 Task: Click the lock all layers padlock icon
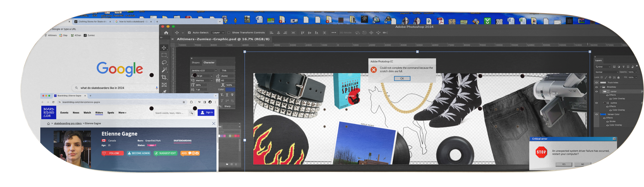618,78
